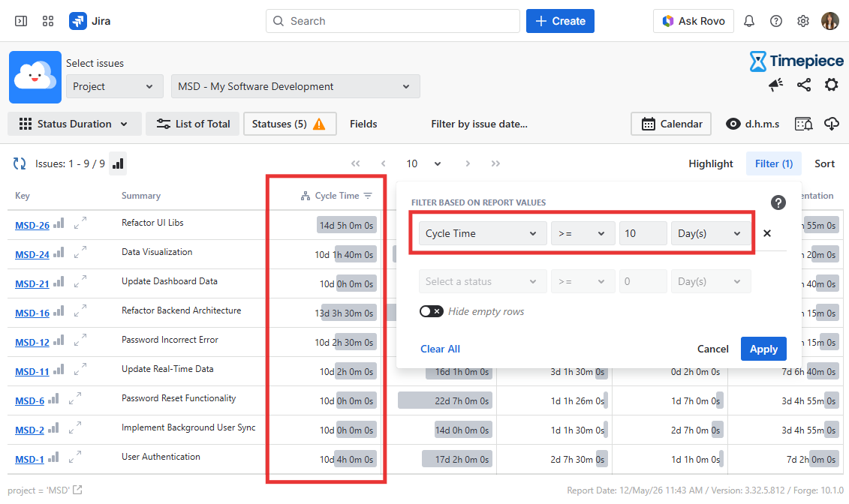Open bar chart icon for MSD-12
This screenshot has height=504, width=849.
pos(59,340)
